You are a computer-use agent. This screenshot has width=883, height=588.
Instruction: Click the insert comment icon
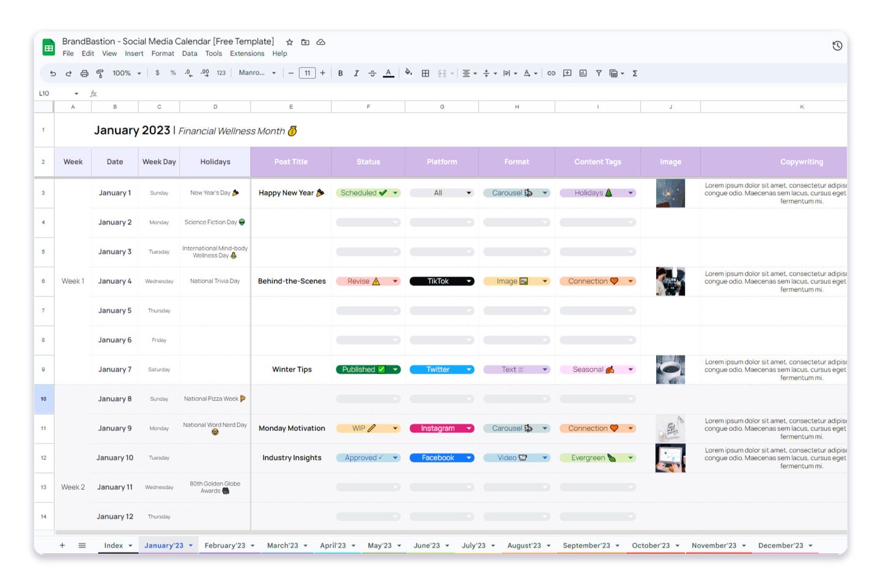(567, 73)
